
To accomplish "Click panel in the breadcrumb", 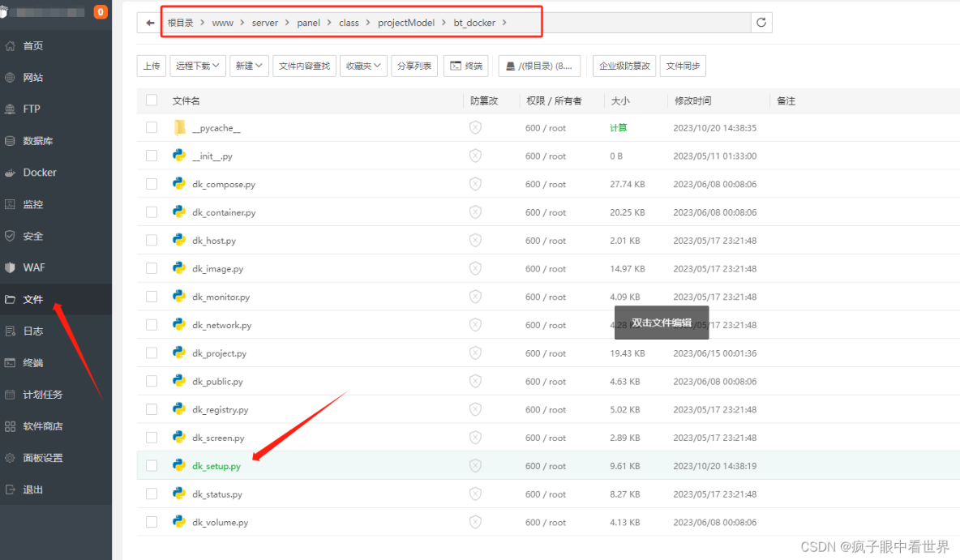I will point(309,23).
